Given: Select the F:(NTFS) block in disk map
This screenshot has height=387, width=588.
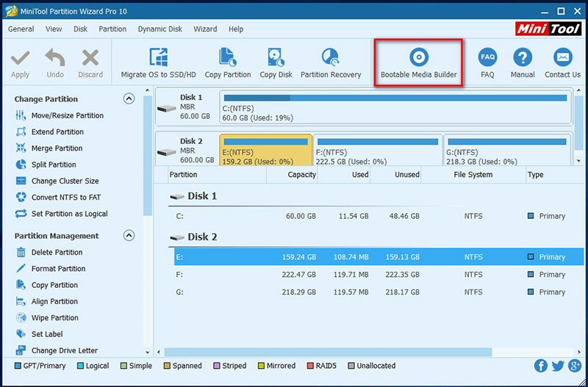Looking at the screenshot, I should (378, 150).
